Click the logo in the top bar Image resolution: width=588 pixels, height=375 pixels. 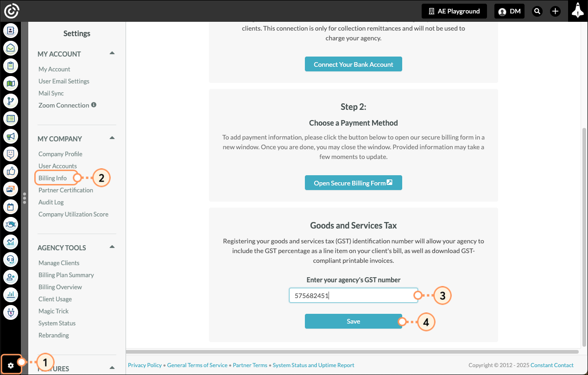coord(11,11)
